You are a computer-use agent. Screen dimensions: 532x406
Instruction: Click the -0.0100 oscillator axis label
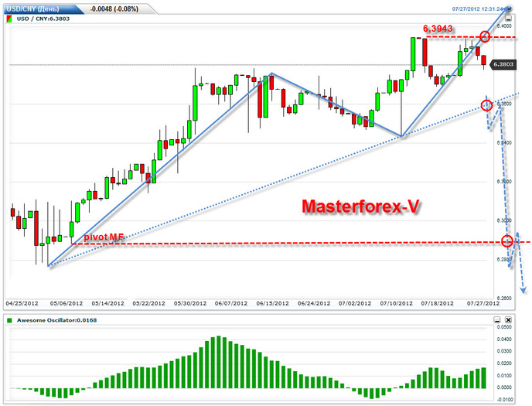[503, 400]
